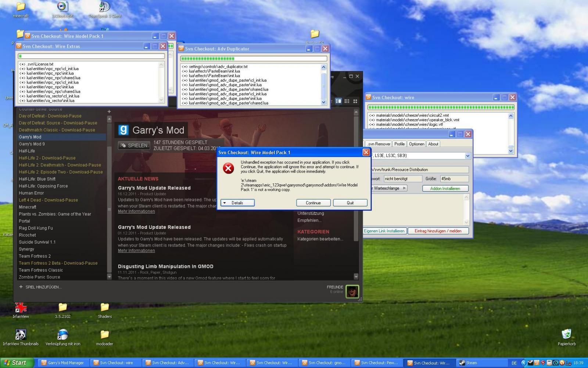Click Continue in the error dialog
The image size is (588, 368).
point(313,203)
